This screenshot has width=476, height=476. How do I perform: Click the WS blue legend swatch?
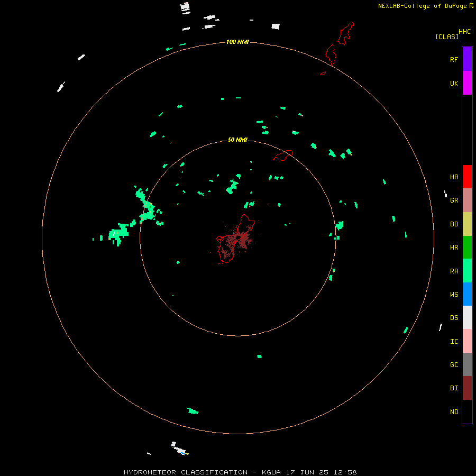coord(467,294)
